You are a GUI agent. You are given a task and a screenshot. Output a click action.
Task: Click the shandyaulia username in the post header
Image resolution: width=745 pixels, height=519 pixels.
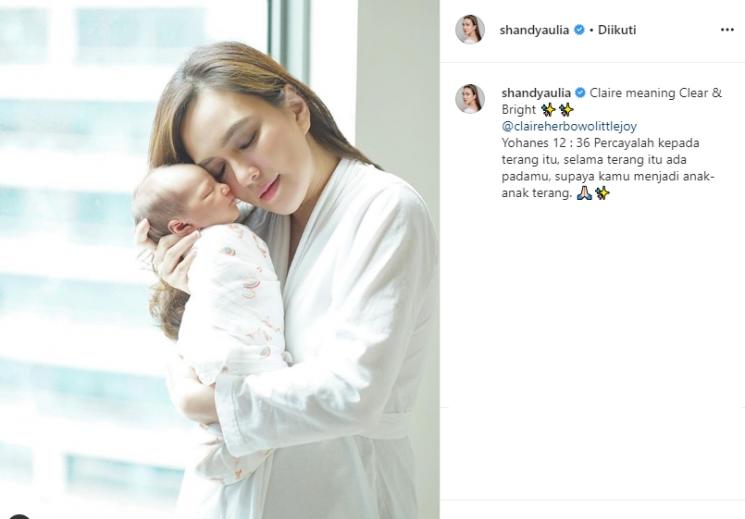point(534,30)
